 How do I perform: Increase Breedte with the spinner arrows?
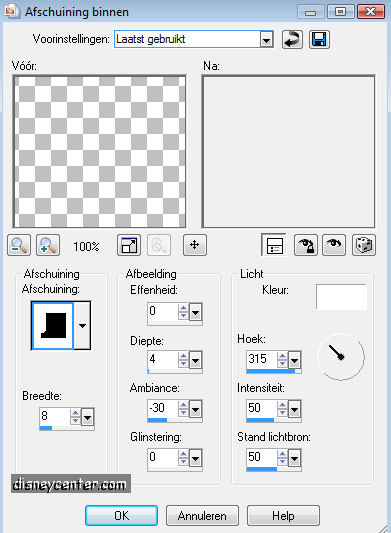pos(75,413)
